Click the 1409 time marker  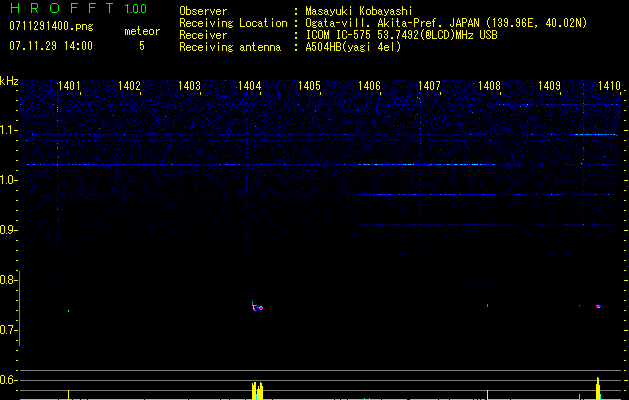click(x=549, y=86)
